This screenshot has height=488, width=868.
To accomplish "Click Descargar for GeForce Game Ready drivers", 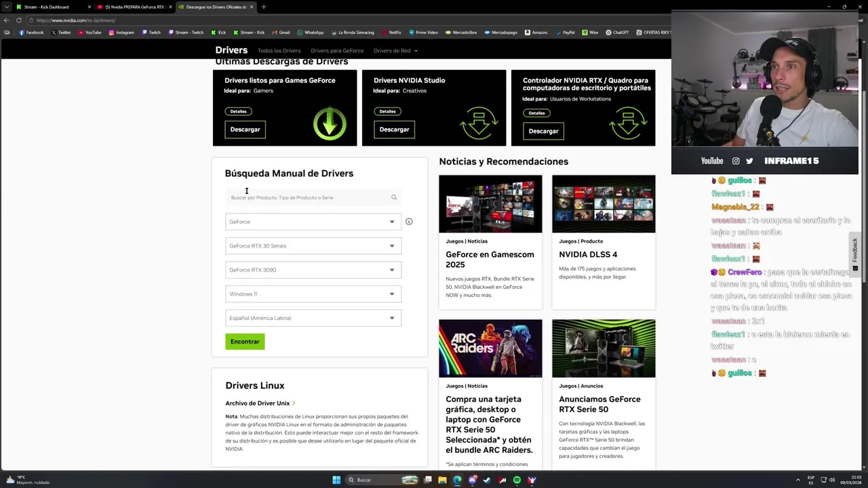I will tap(245, 129).
